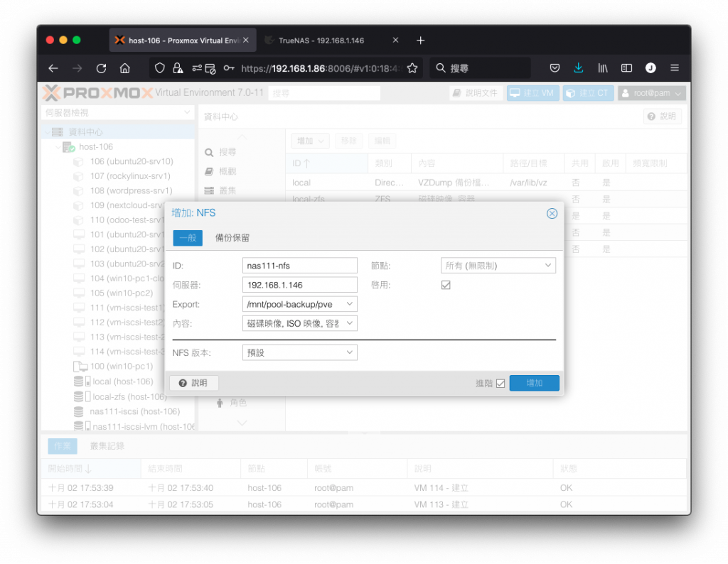The image size is (728, 564).
Task: Edit the server field 192.168.1.146
Action: tap(299, 285)
